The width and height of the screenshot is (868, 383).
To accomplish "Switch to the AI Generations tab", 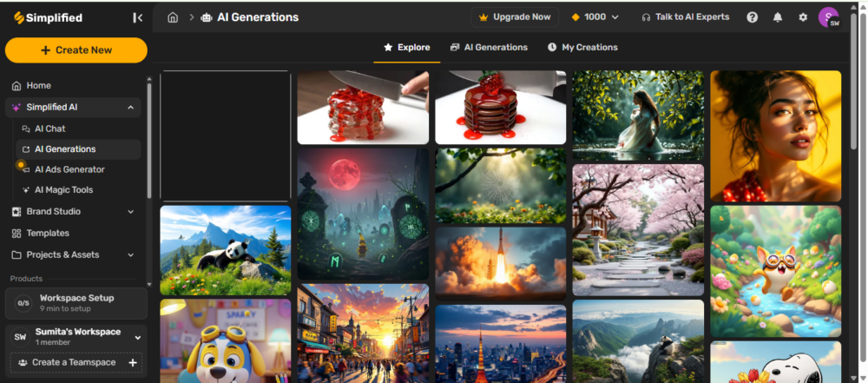I will point(489,48).
